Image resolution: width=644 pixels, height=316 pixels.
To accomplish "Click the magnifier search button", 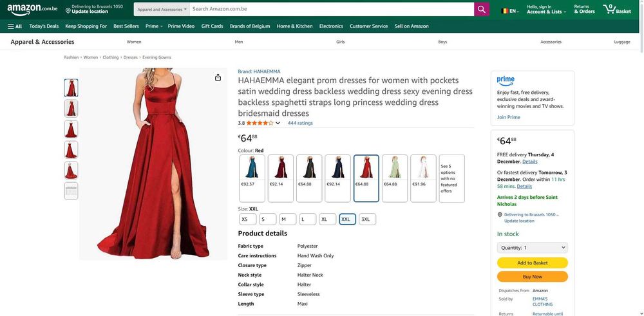I will [x=481, y=9].
